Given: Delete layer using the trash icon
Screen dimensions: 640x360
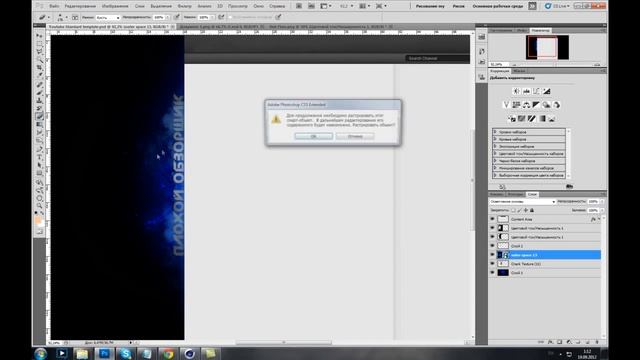Looking at the screenshot, I should point(596,342).
